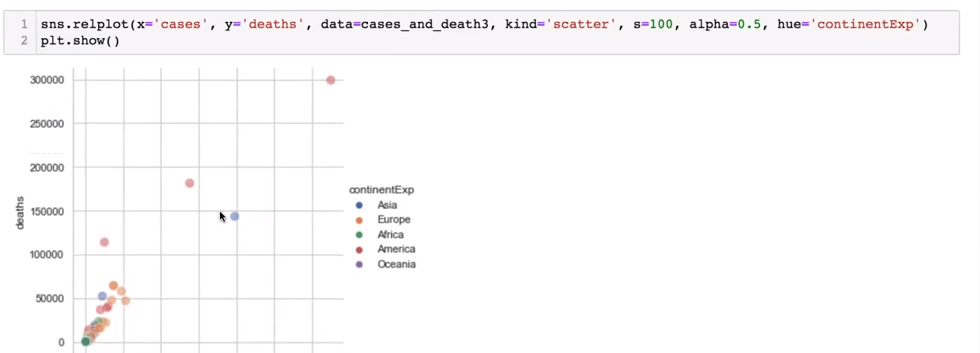Click the 50000 y-axis tick label
This screenshot has width=980, height=353.
[50, 299]
